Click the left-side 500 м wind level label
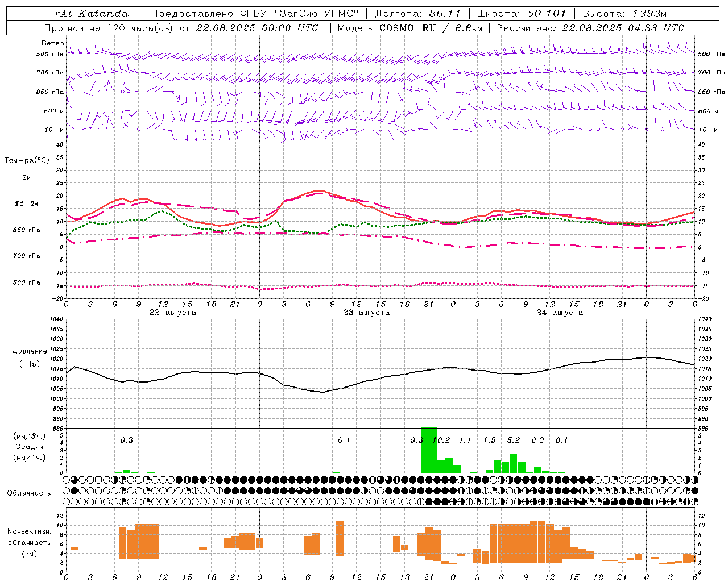728x582 pixels. point(50,111)
